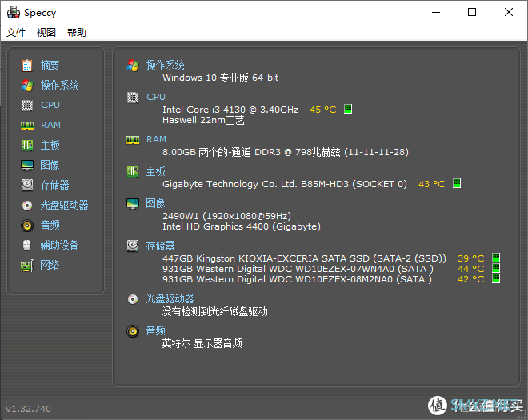Click the 没有检测到光纤磁盘驱动 text

[215, 311]
